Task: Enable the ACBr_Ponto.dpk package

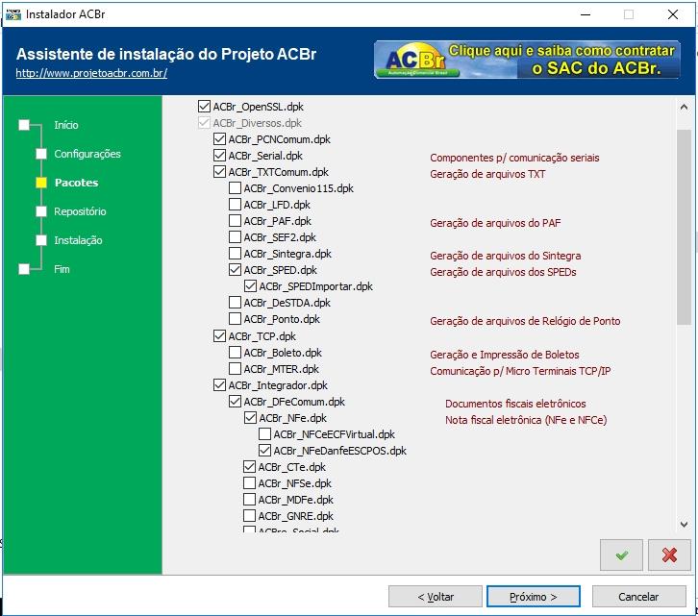Action: [235, 319]
